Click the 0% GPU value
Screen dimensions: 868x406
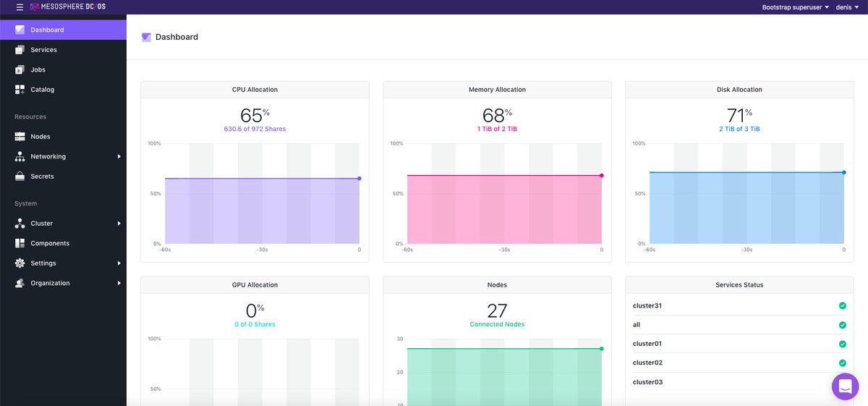coord(255,310)
